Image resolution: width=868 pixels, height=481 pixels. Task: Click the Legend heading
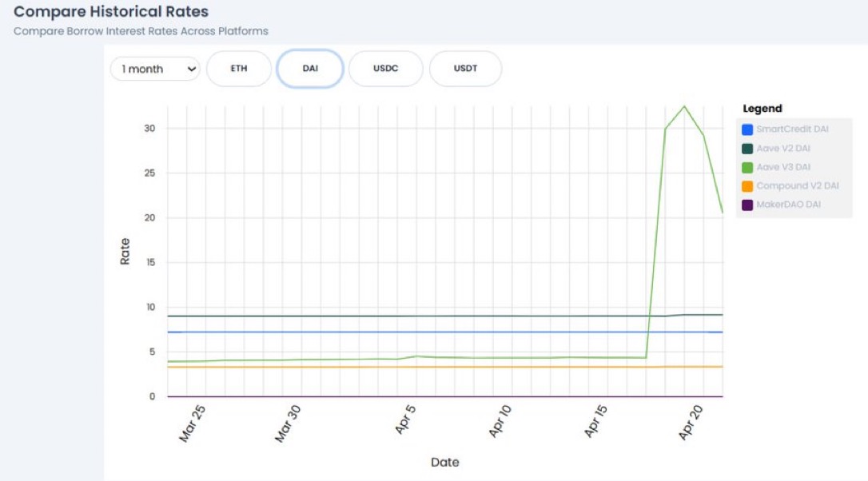coord(762,109)
